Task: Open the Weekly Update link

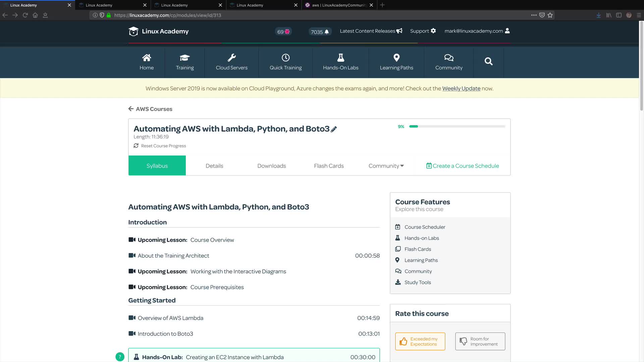Action: (x=461, y=88)
